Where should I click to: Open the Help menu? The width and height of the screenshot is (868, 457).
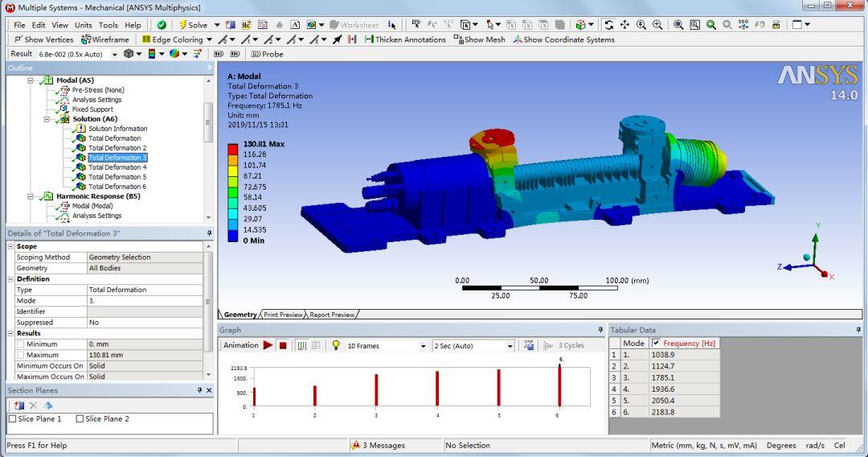pyautogui.click(x=133, y=25)
